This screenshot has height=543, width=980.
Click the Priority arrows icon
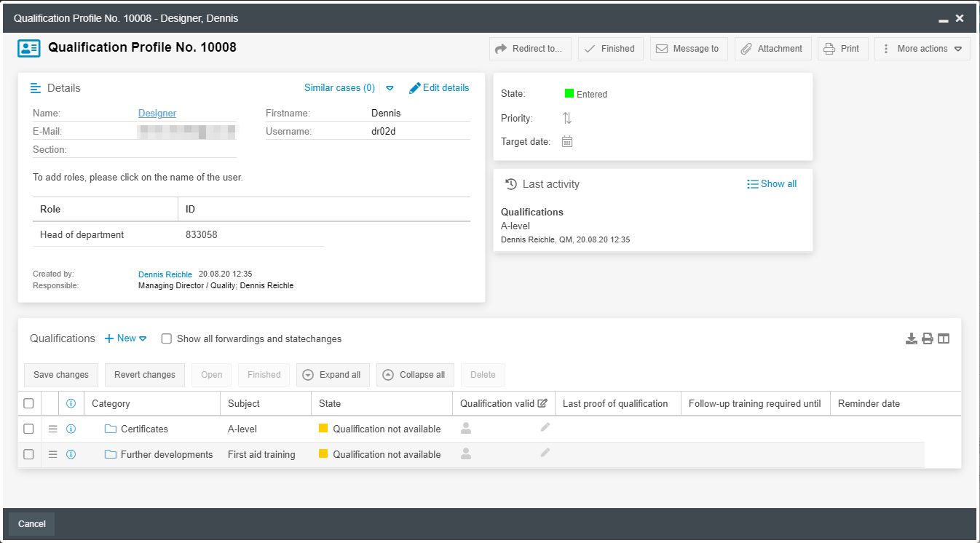click(567, 118)
